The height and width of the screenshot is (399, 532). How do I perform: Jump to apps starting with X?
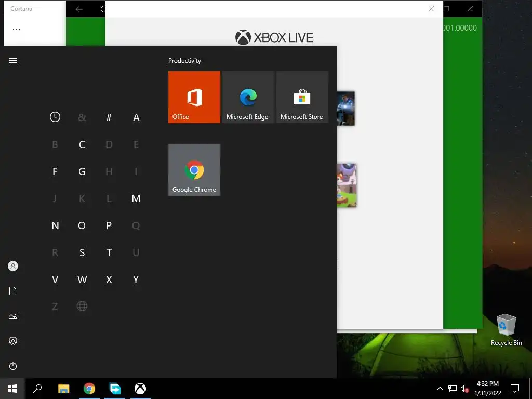coord(109,280)
